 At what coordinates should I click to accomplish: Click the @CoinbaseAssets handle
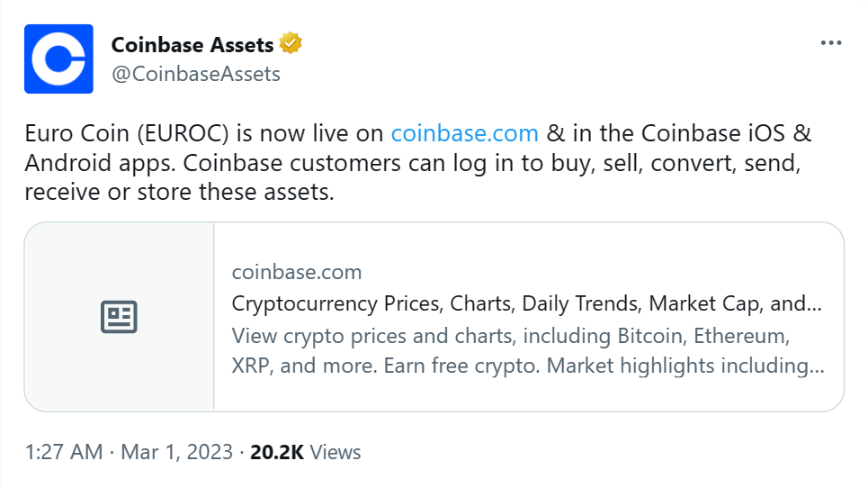[196, 74]
